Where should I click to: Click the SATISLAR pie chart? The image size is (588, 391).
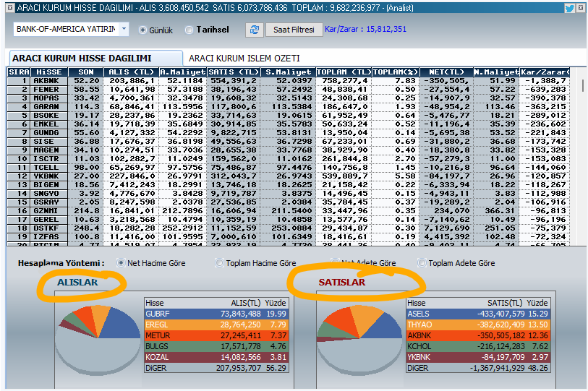point(359,340)
